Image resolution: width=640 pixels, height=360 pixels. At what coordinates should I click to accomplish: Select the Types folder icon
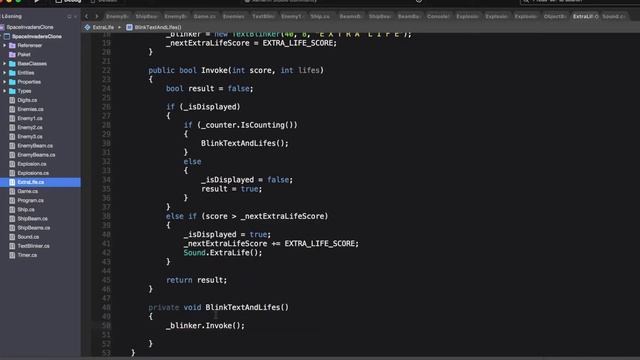tap(12, 91)
